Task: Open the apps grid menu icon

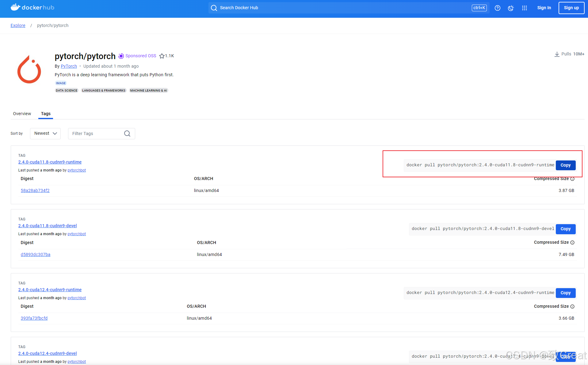Action: pyautogui.click(x=525, y=8)
